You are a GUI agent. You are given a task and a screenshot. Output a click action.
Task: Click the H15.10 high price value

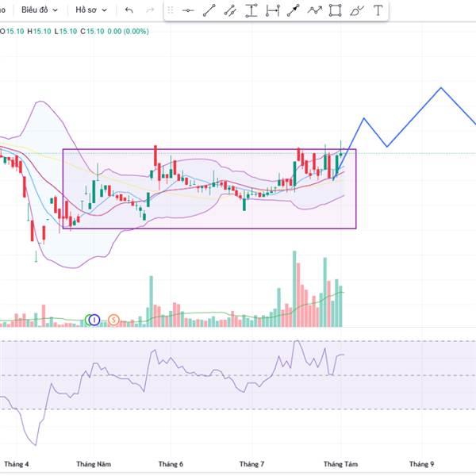click(39, 31)
